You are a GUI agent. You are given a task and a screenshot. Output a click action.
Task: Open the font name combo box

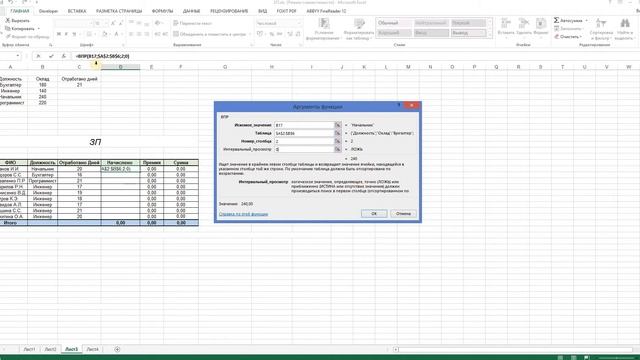pos(74,23)
